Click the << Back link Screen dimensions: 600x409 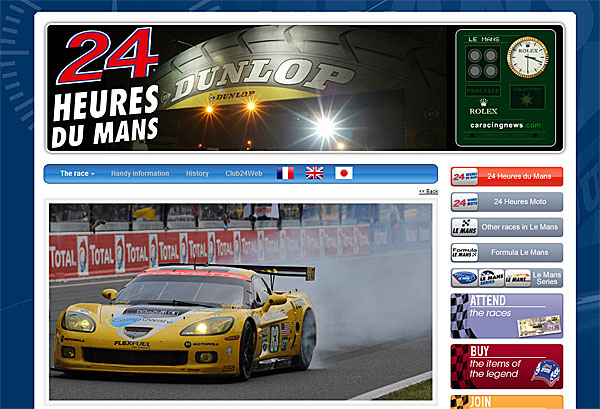(428, 191)
